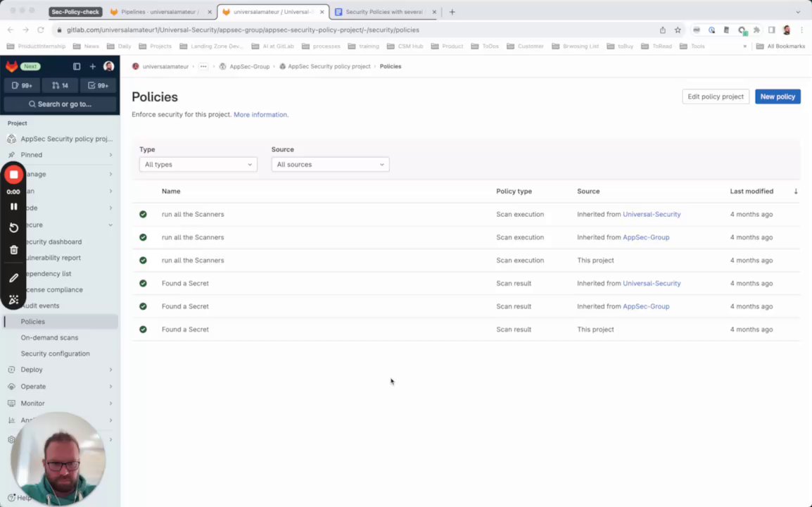The width and height of the screenshot is (812, 507).
Task: Open the Type filter dropdown
Action: (198, 164)
